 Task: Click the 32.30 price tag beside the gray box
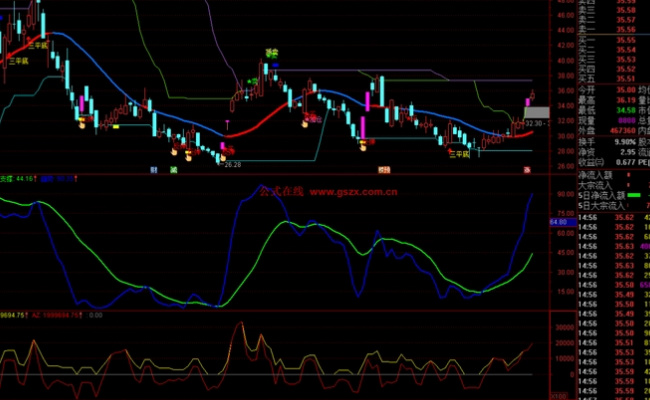(535, 123)
